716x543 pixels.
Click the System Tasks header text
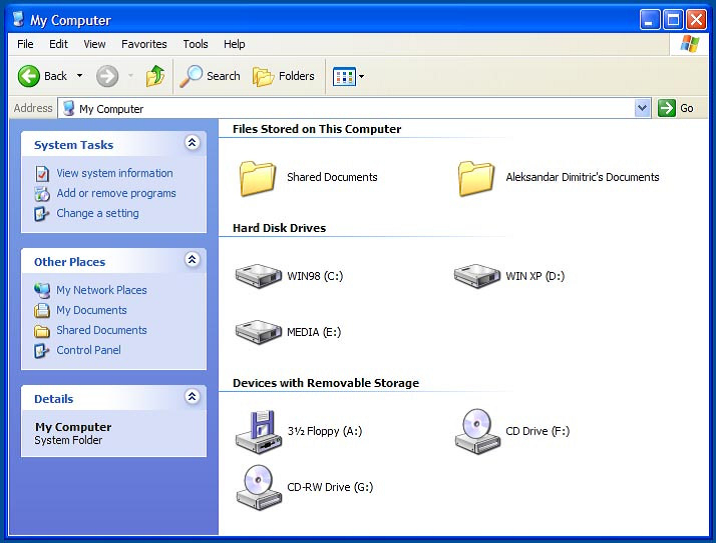[74, 145]
